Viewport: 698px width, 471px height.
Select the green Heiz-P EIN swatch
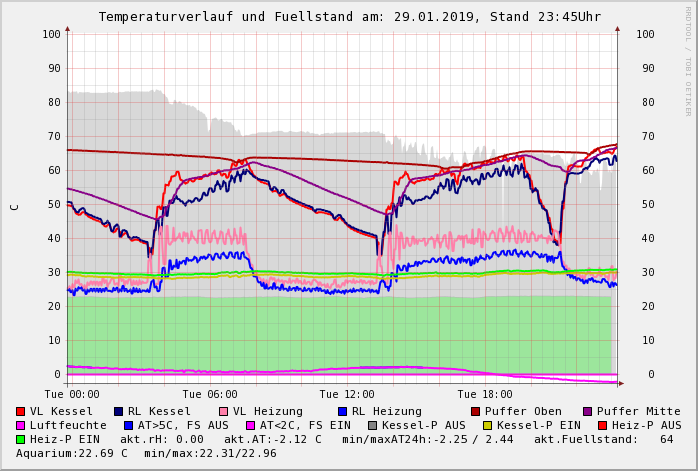pos(21,439)
